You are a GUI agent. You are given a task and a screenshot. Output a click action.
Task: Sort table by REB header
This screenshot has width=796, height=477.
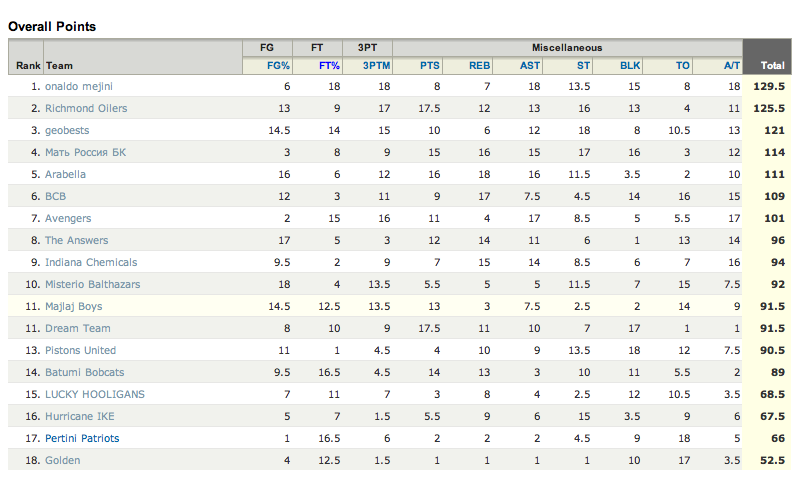pos(479,65)
